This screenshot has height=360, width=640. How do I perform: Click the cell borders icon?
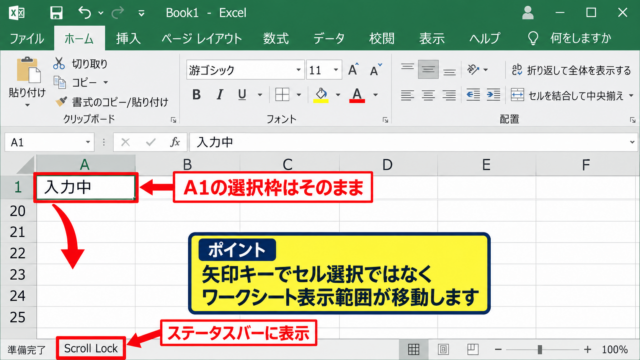tap(282, 95)
